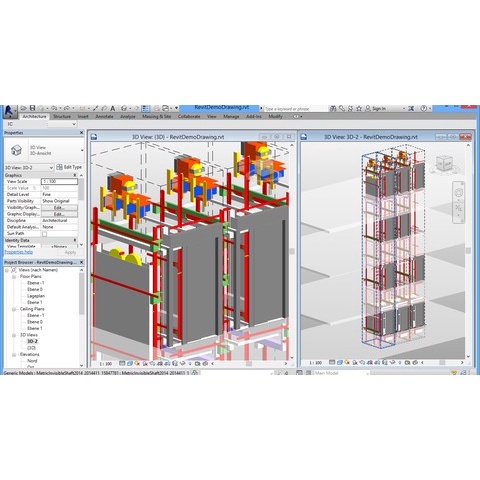Open the Revit application menu button

(x=10, y=111)
